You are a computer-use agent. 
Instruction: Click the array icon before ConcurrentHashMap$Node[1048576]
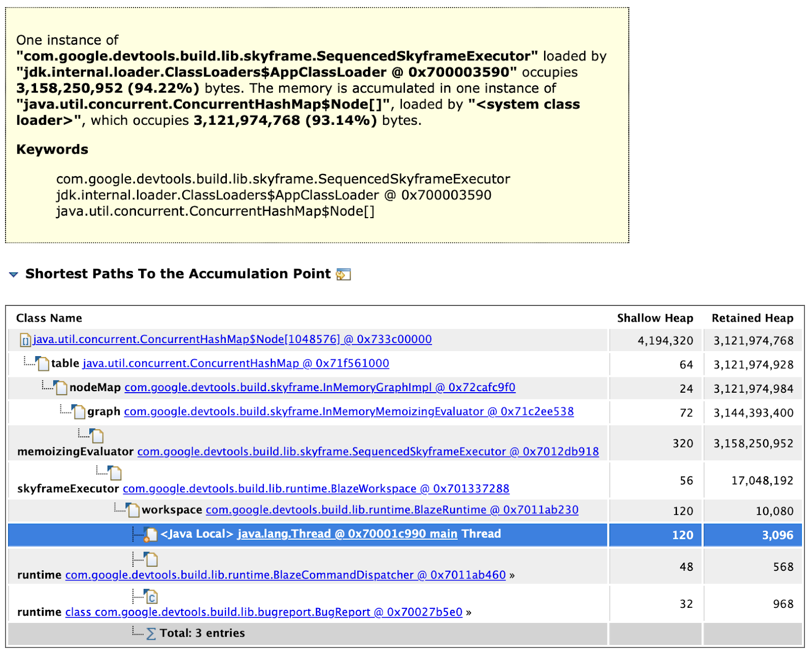(x=25, y=340)
